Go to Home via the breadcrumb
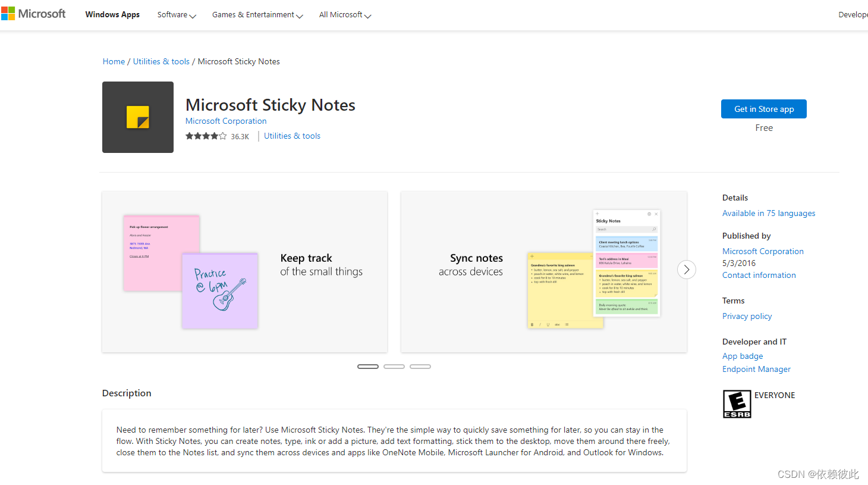This screenshot has width=868, height=485. coord(114,61)
